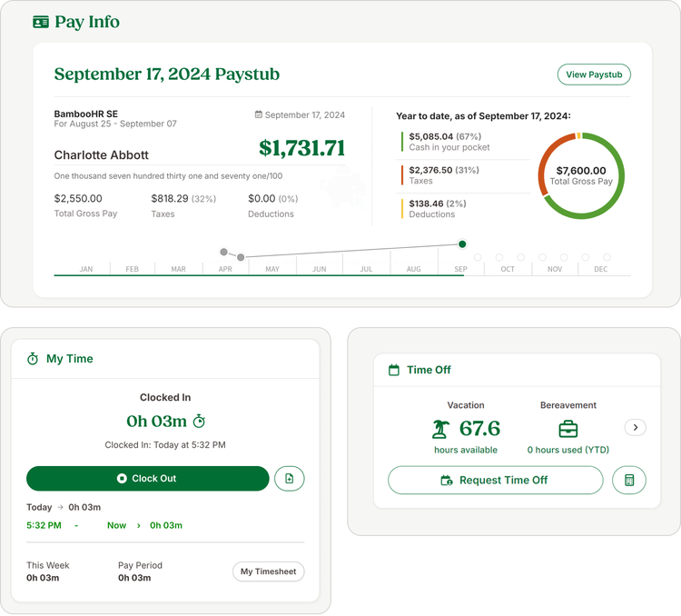681x616 pixels.
Task: Click the My Time stopwatch icon
Action: [33, 359]
